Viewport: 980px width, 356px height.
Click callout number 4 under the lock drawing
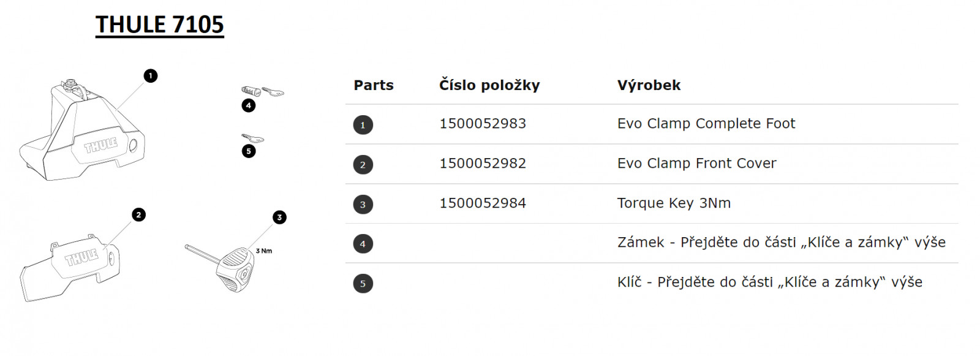(x=249, y=105)
